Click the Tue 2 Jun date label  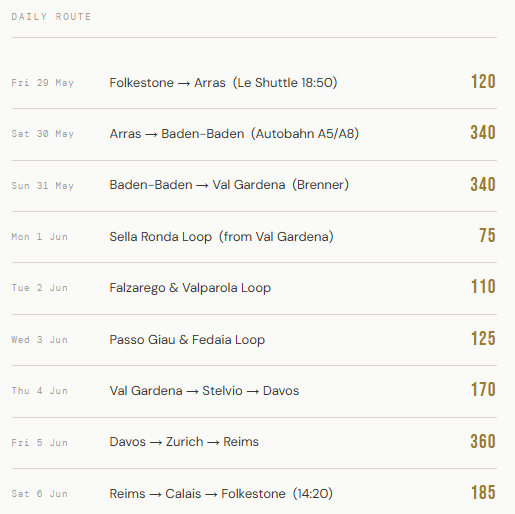(x=40, y=288)
